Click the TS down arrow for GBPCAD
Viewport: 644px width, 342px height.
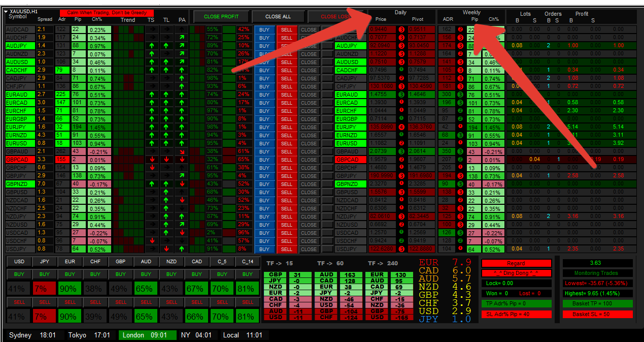151,160
